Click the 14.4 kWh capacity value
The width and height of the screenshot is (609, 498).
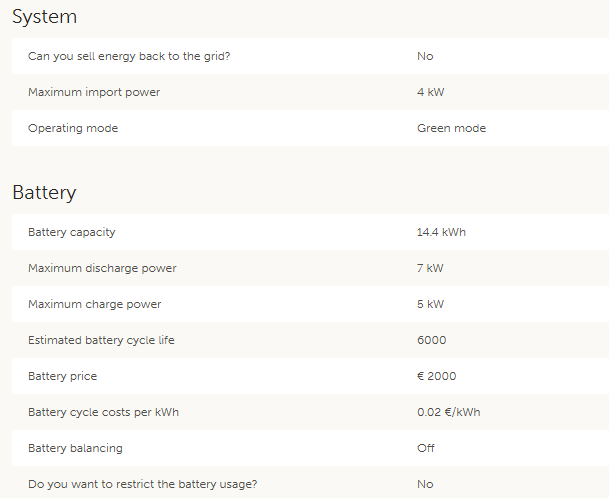click(x=441, y=232)
